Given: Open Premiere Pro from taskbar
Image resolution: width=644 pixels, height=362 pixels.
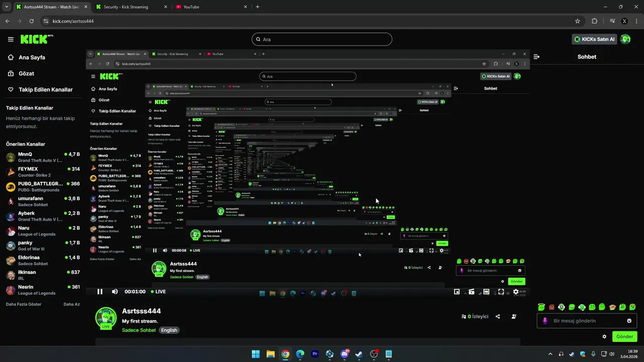Looking at the screenshot, I should point(315,354).
